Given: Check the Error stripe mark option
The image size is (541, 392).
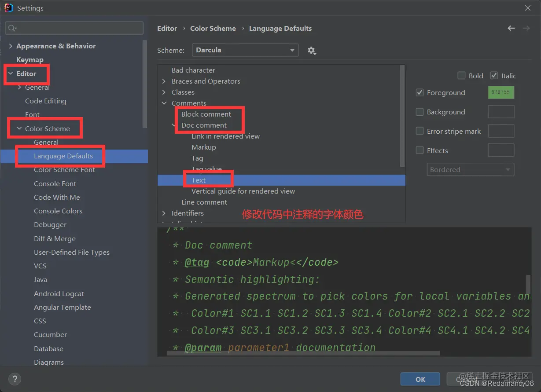Looking at the screenshot, I should (x=420, y=131).
